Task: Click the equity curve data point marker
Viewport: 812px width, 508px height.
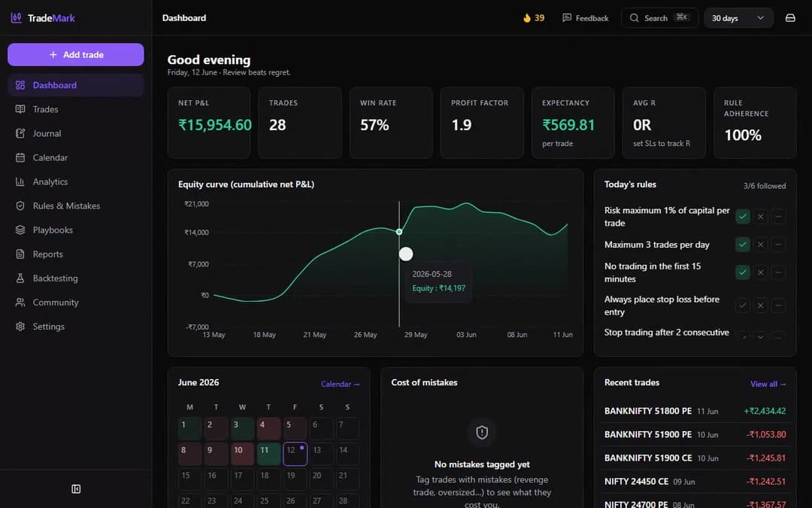Action: pos(399,232)
